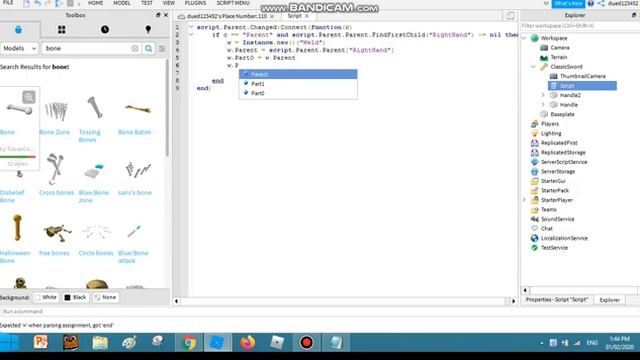Image resolution: width=640 pixels, height=360 pixels.
Task: Set toolbox background to White
Action: coord(46,298)
